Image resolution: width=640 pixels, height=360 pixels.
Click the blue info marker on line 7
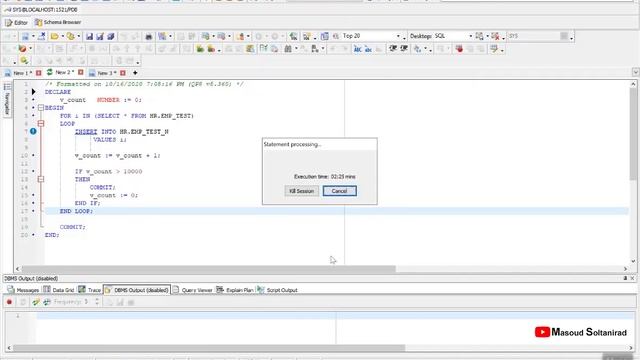point(33,131)
